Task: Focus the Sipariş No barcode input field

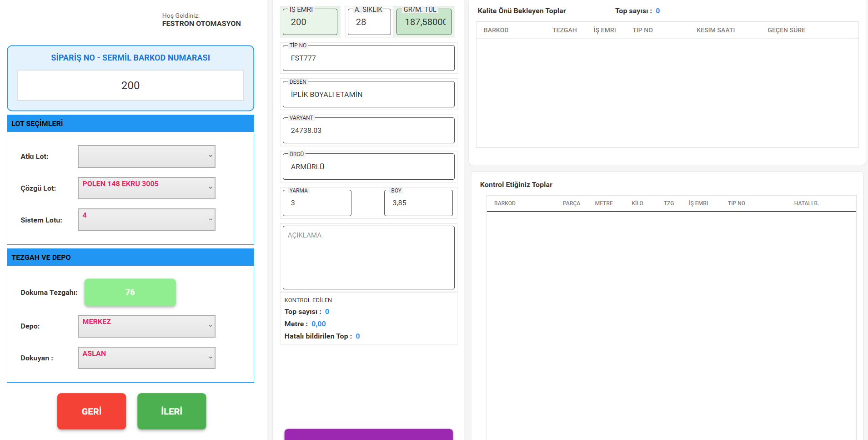Action: coord(130,86)
